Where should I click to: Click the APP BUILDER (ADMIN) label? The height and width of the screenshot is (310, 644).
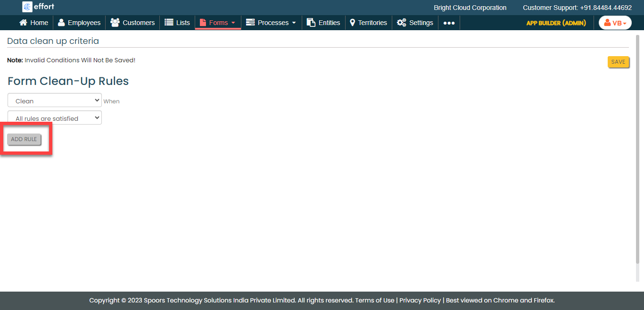click(556, 23)
